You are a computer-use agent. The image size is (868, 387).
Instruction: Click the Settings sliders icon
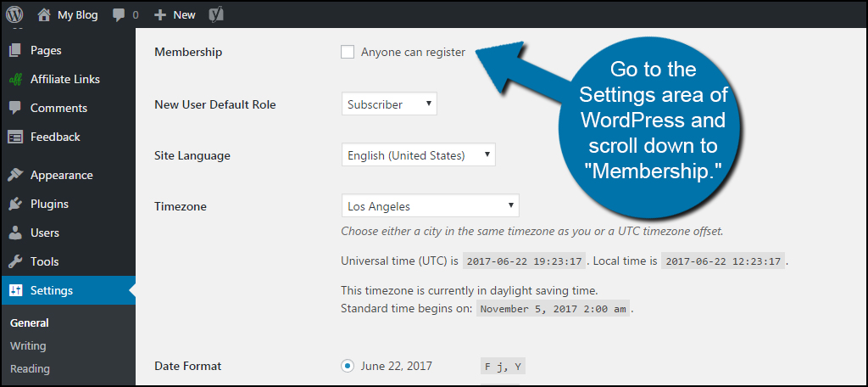point(15,290)
